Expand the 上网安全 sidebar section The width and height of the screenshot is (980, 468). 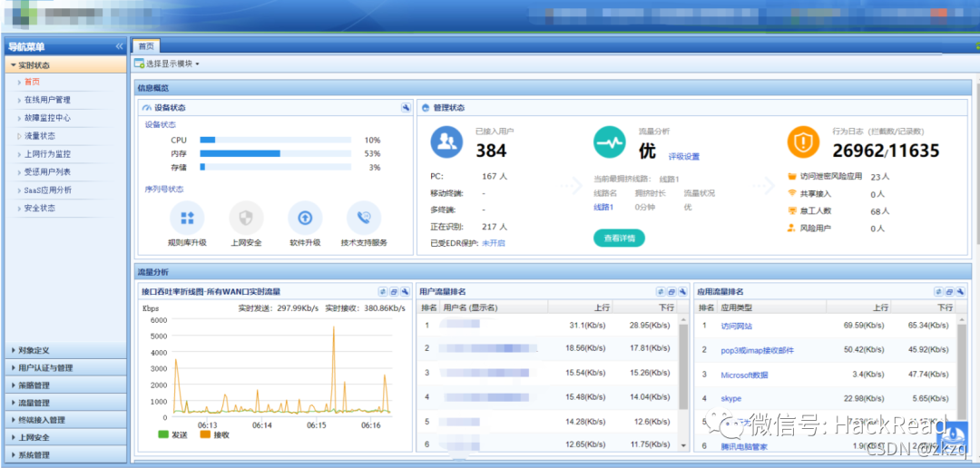[x=65, y=437]
